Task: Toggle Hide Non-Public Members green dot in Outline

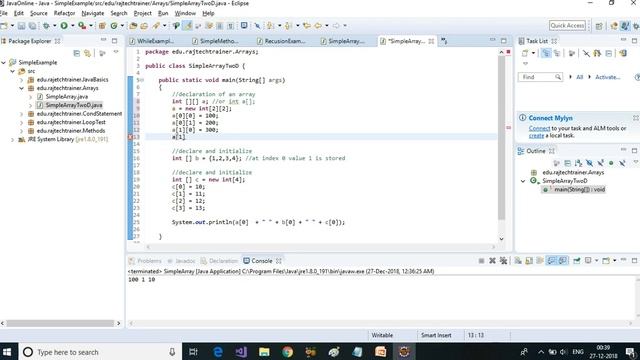Action: click(611, 163)
